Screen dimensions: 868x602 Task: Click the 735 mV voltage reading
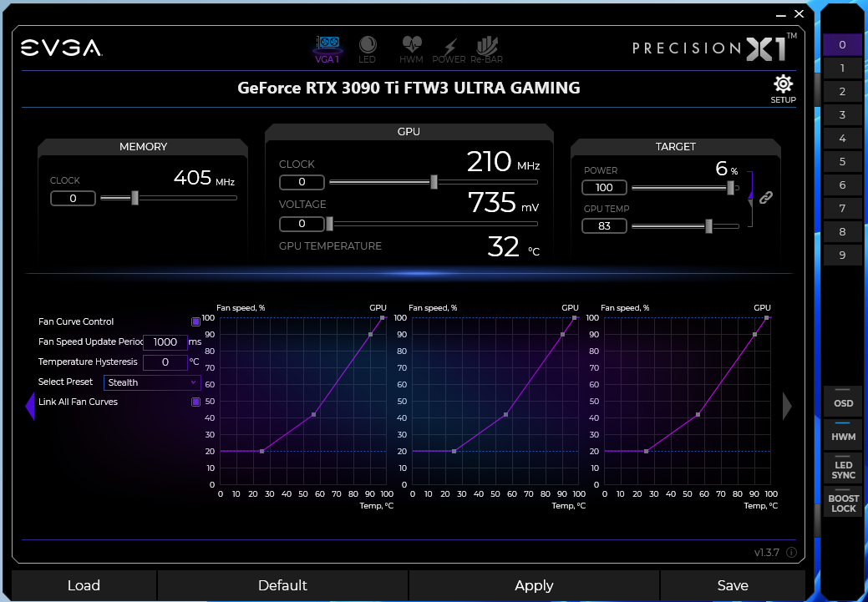pos(503,203)
